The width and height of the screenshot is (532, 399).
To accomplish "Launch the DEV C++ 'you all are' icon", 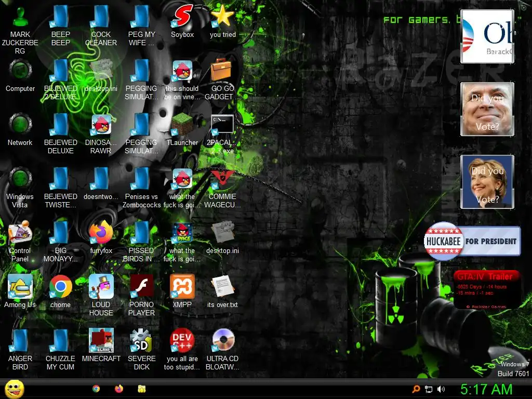I will click(x=182, y=340).
